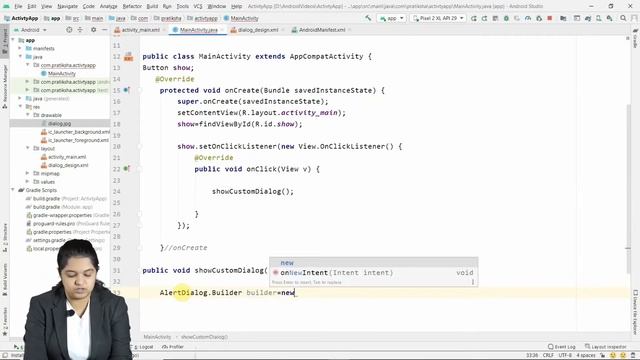The width and height of the screenshot is (640, 360).
Task: Select onNewIntent autocomplete suggestion
Action: click(373, 273)
